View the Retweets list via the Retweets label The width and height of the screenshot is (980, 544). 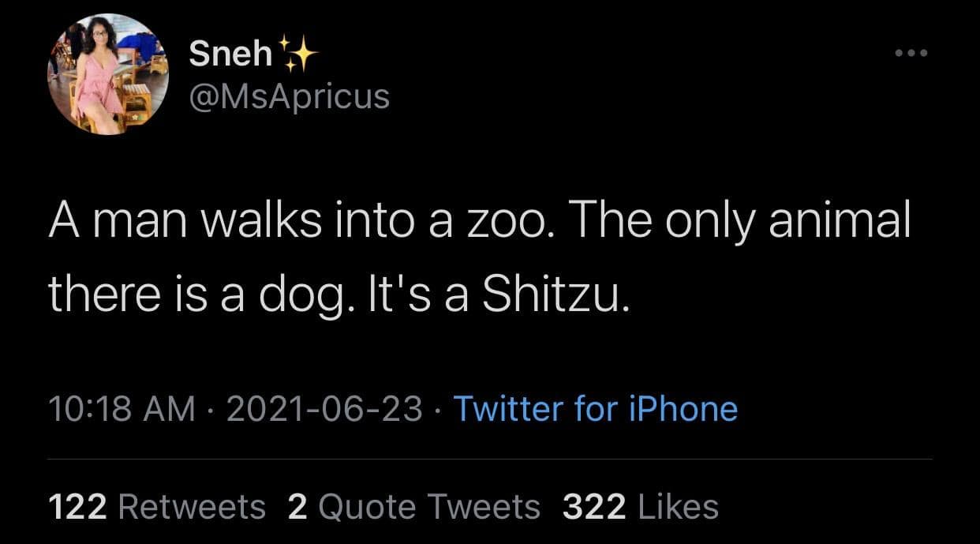point(192,506)
